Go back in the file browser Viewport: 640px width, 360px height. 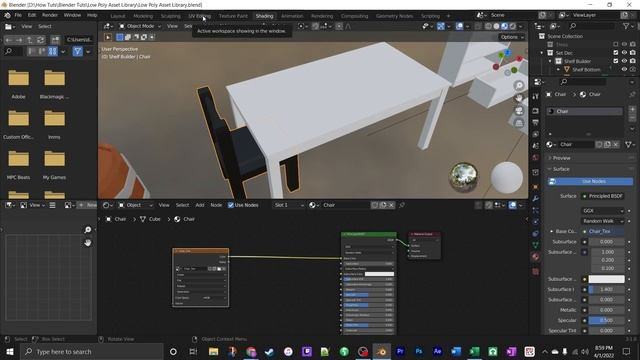point(9,40)
